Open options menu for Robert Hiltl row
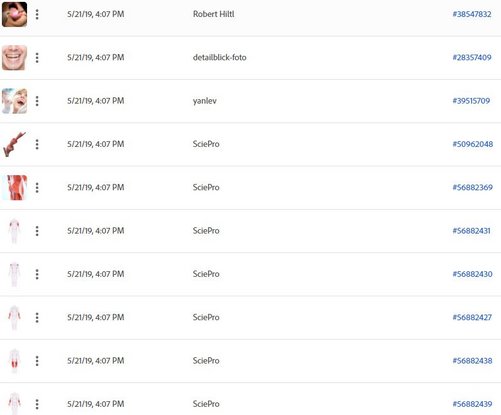 pos(37,14)
